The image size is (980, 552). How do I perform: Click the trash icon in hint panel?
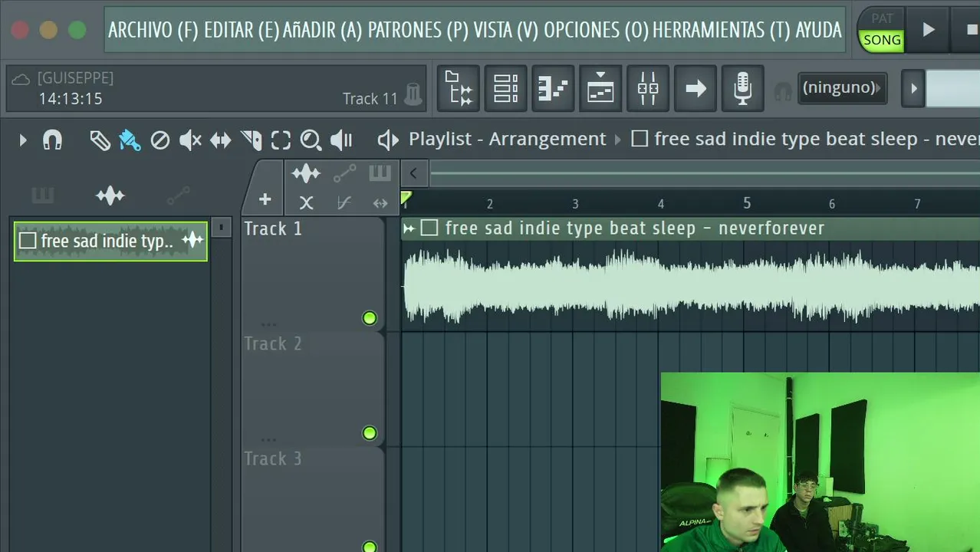click(x=413, y=94)
